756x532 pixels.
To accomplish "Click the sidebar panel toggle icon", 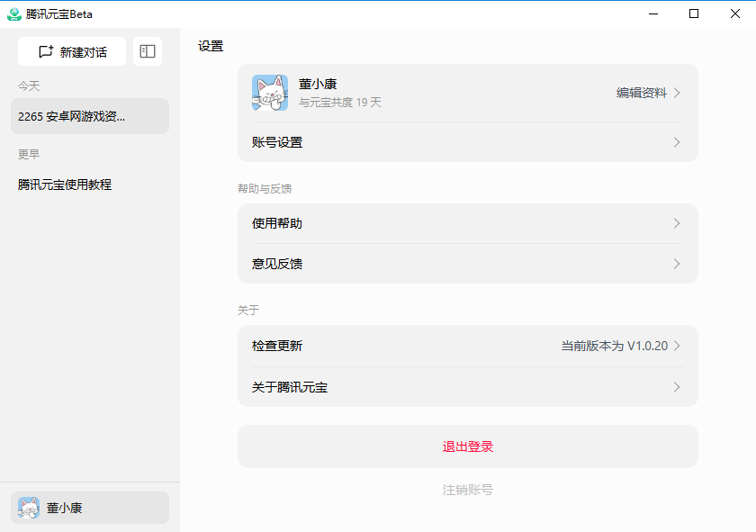I will click(148, 51).
